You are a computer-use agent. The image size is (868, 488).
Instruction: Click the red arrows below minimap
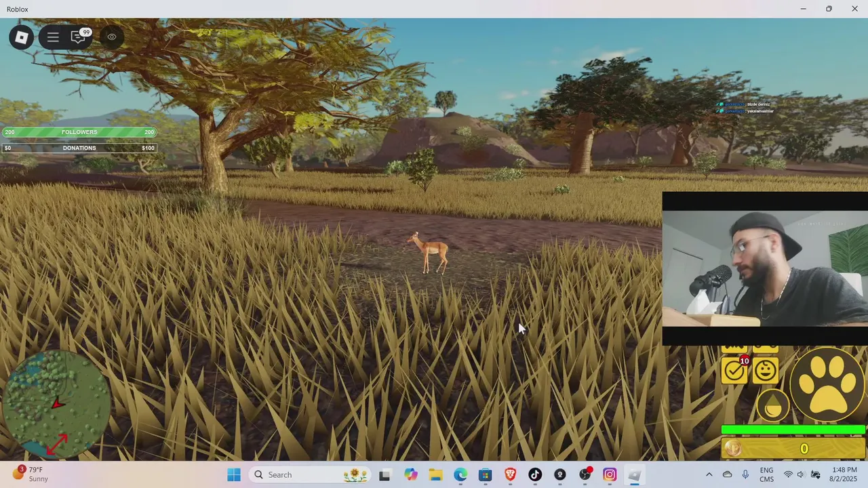point(58,443)
